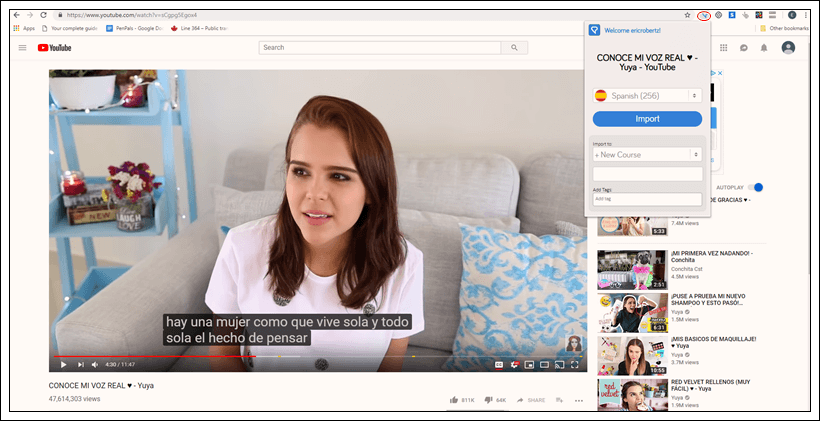Toggle the Autoplay switch
Image resolution: width=820 pixels, height=421 pixels.
(756, 187)
